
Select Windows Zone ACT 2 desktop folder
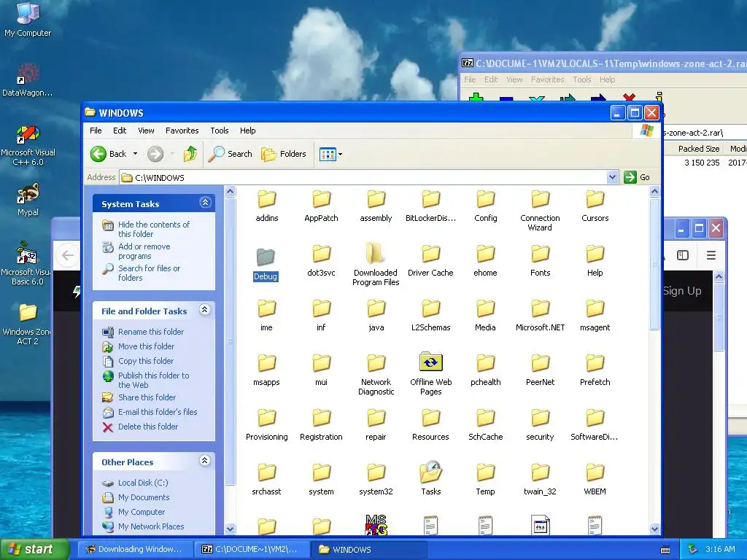tap(28, 313)
